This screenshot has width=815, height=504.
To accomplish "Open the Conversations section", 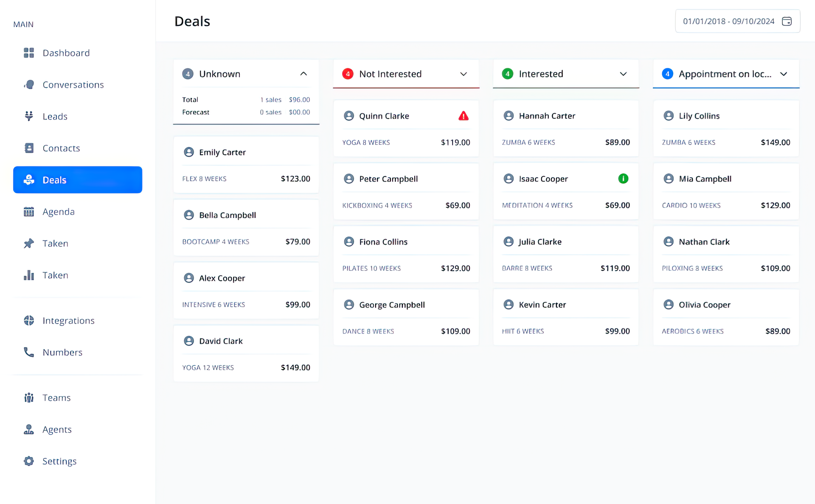I will 73,84.
